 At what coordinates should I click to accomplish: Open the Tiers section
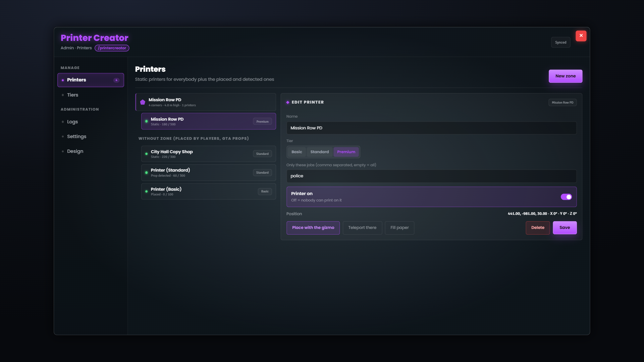tap(91, 95)
